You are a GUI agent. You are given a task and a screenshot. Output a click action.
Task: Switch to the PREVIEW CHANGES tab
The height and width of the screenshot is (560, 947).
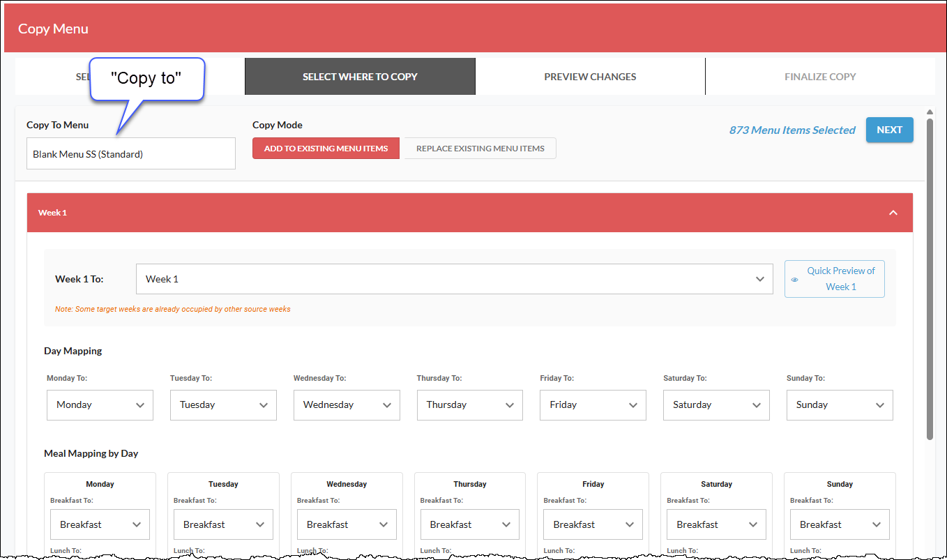(x=590, y=76)
